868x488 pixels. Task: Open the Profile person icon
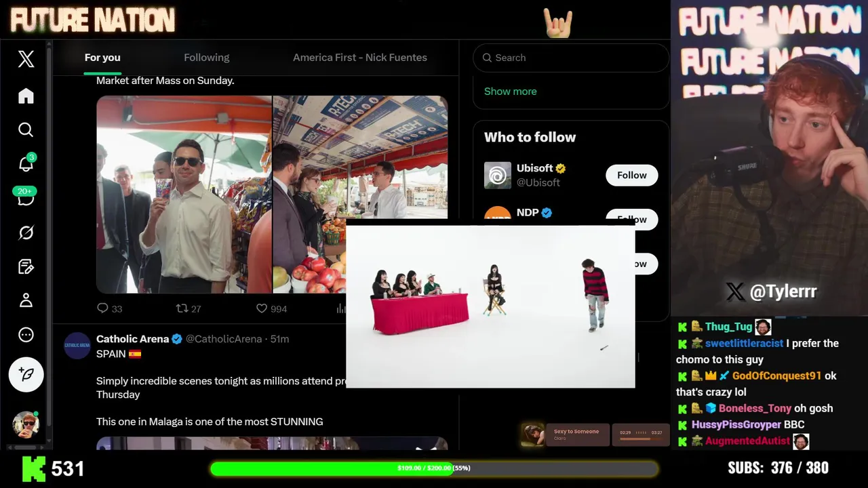26,300
